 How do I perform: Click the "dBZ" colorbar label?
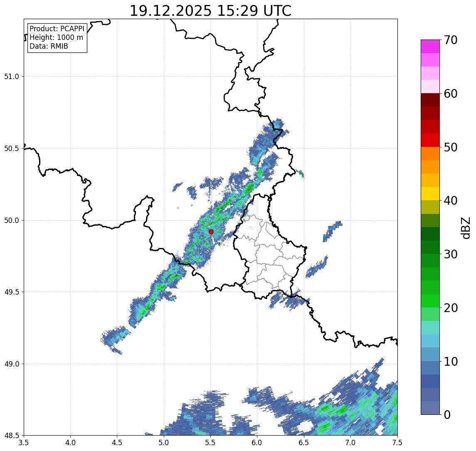pyautogui.click(x=466, y=228)
